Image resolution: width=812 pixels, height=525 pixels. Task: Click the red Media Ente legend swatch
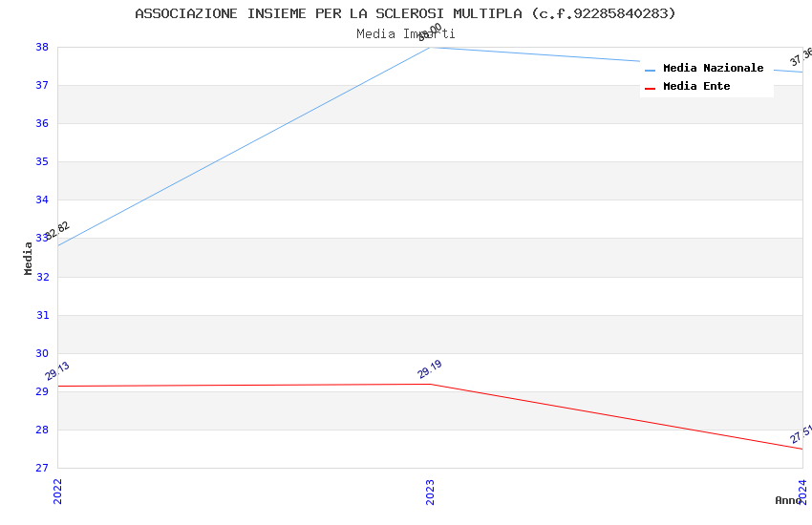650,89
